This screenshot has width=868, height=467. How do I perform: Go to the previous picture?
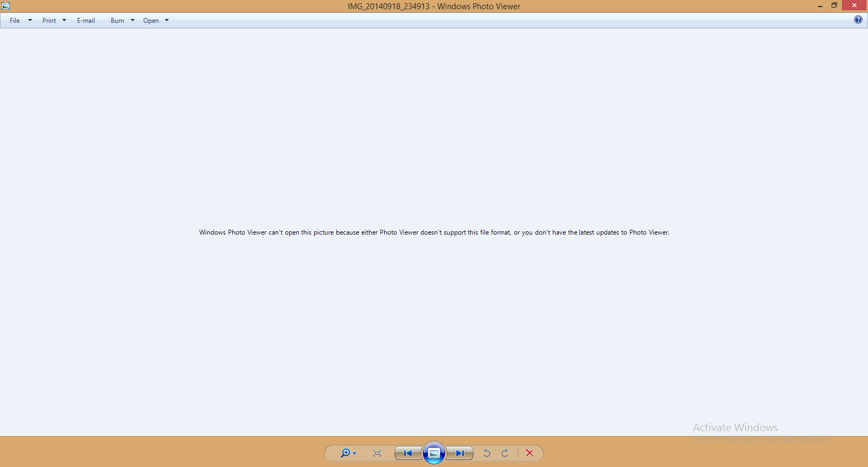[x=408, y=453]
